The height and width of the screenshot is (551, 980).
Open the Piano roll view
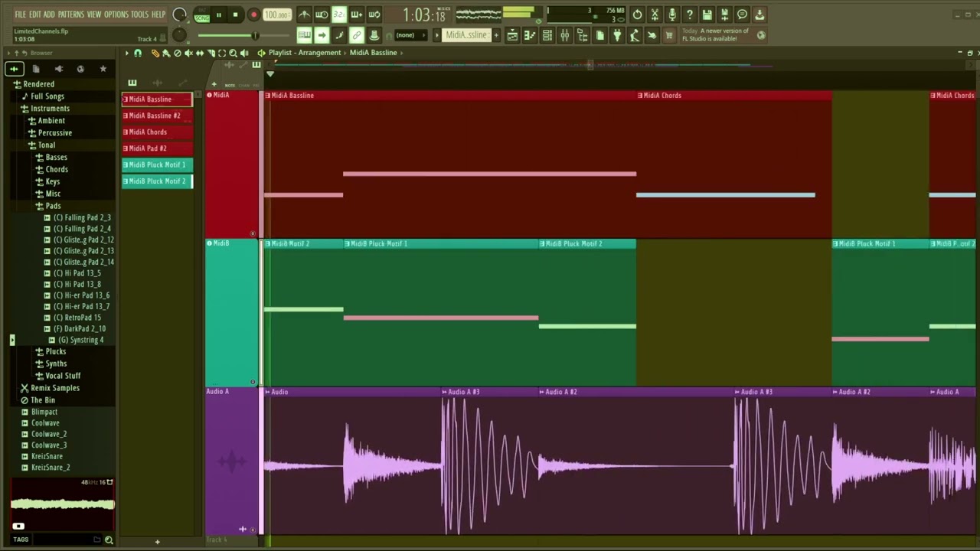pos(530,35)
